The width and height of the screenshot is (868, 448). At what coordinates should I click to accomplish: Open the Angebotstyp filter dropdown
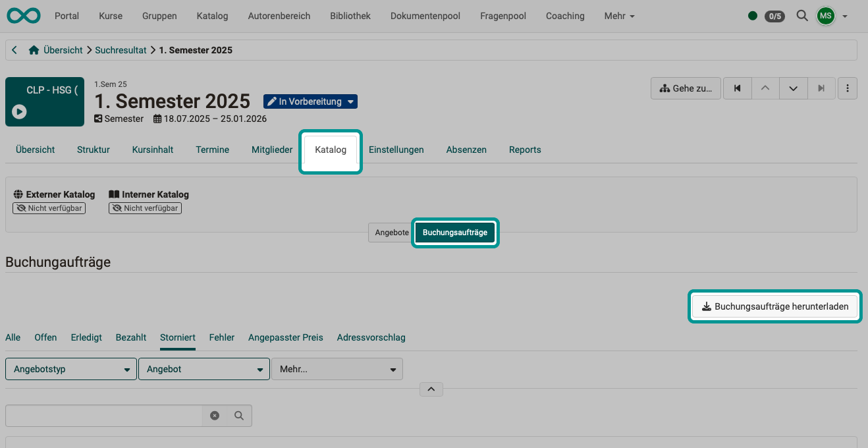click(x=70, y=369)
